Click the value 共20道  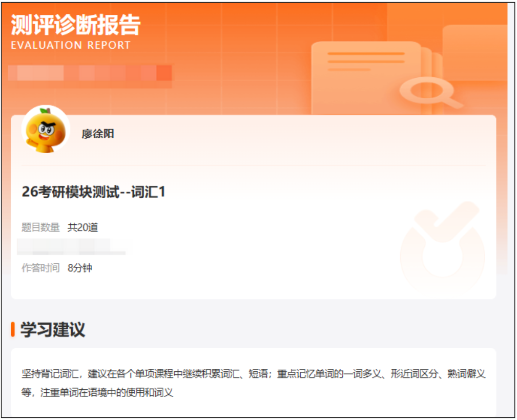tap(83, 227)
